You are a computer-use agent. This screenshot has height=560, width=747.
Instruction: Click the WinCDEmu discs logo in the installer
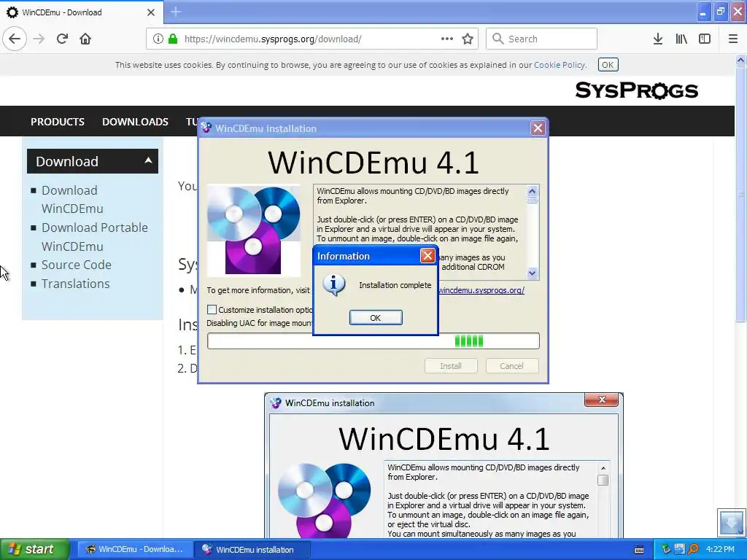(x=254, y=230)
